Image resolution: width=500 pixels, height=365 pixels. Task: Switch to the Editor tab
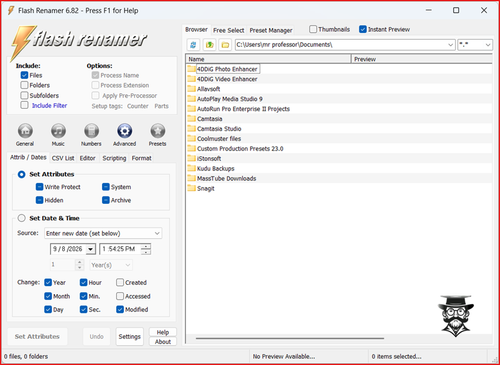tap(88, 158)
